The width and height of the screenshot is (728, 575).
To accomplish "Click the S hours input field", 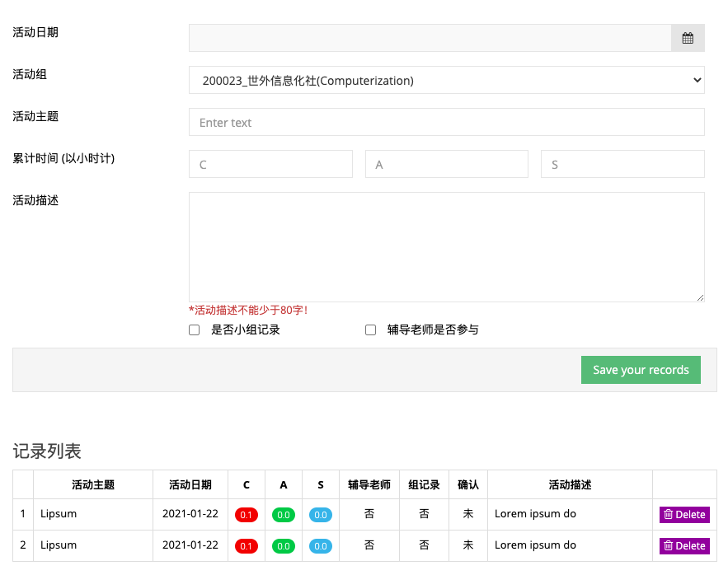I will tap(622, 165).
